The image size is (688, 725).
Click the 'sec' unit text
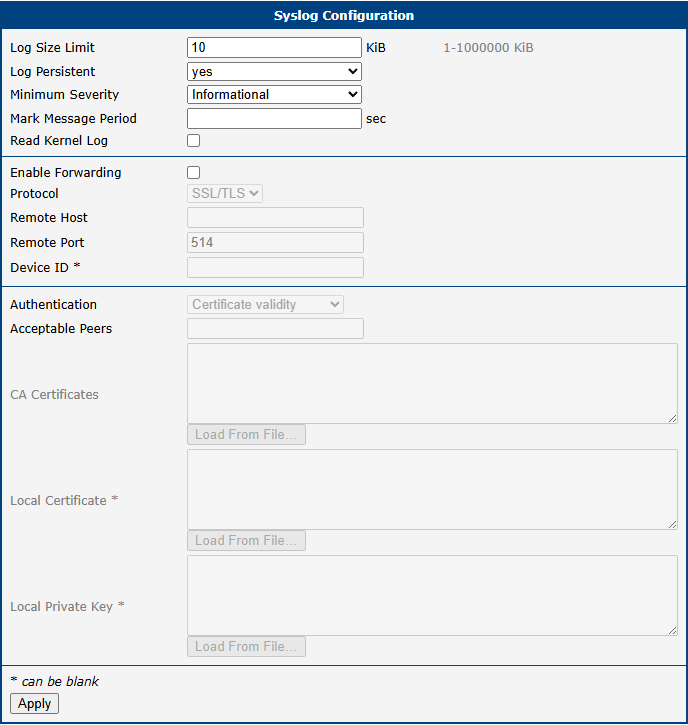(376, 119)
